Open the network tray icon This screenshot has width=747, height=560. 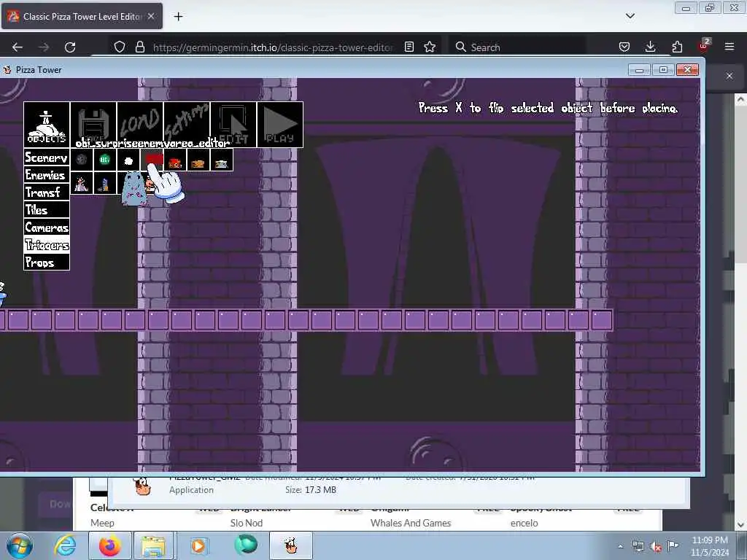(x=638, y=547)
